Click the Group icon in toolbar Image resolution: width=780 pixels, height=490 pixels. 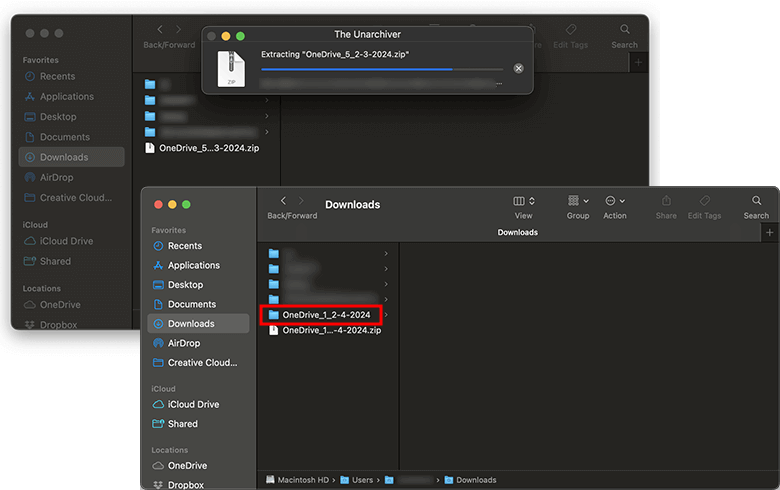point(574,200)
